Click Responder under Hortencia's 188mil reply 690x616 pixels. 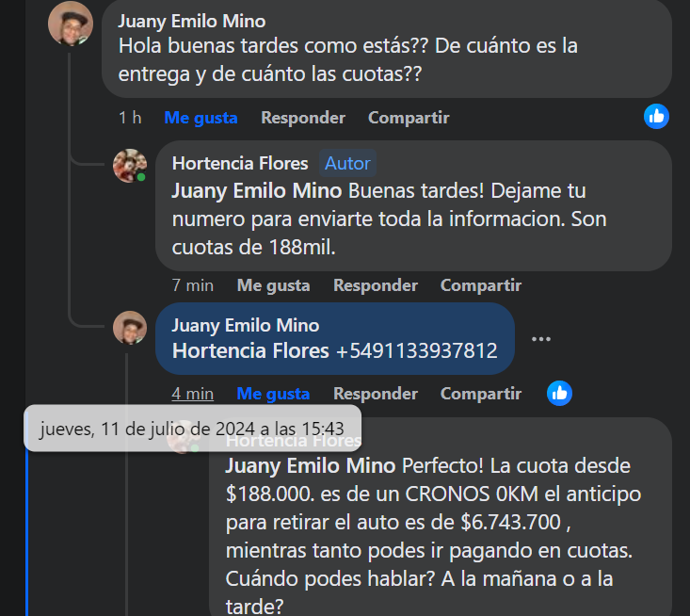[376, 284]
